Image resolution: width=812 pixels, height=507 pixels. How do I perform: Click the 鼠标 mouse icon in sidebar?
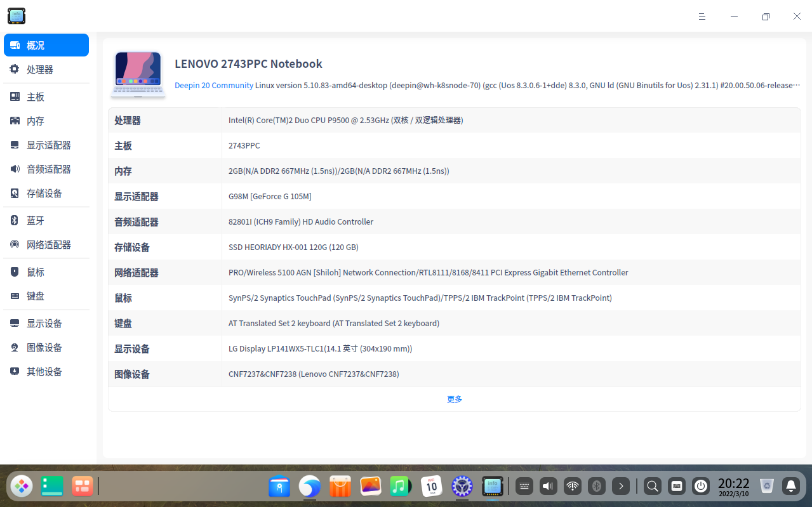[15, 272]
